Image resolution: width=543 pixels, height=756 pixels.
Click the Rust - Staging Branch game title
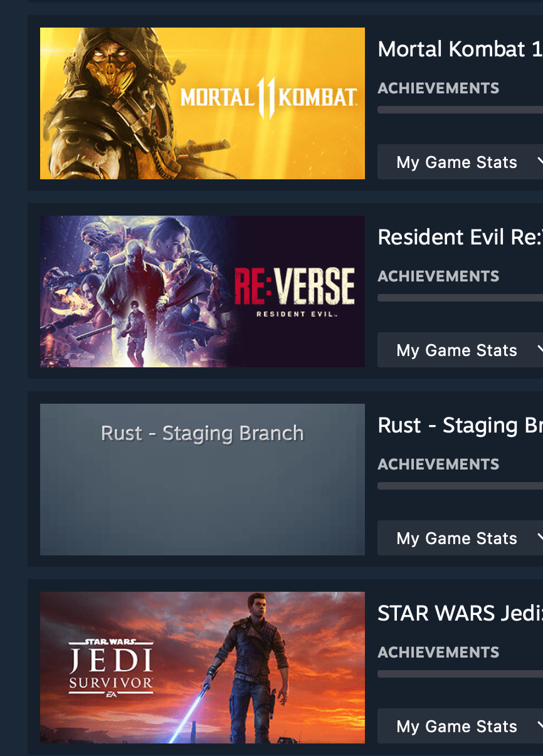coord(460,426)
